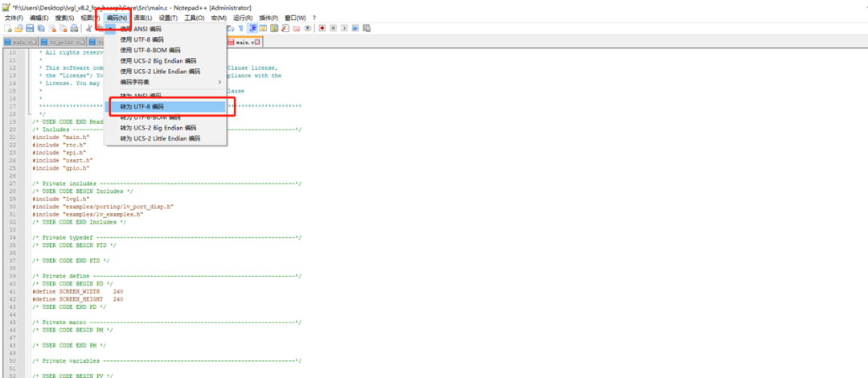Open the 设置(T) menu
The height and width of the screenshot is (378, 868).
[x=167, y=17]
